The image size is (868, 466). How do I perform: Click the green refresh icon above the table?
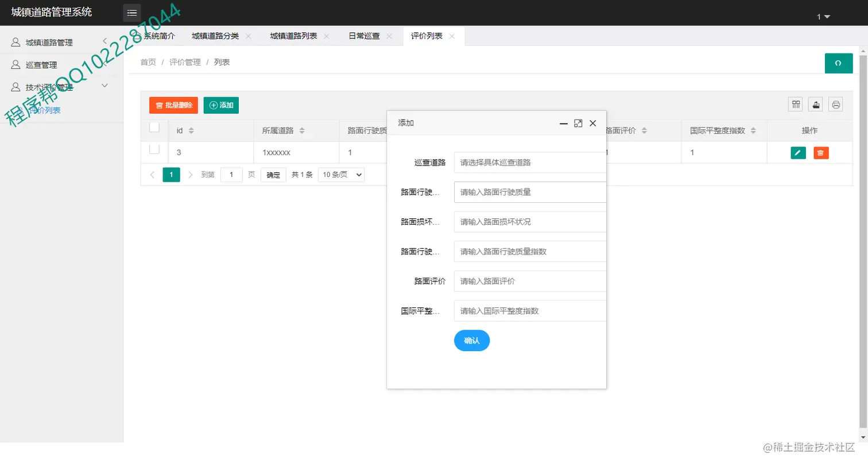pos(838,63)
